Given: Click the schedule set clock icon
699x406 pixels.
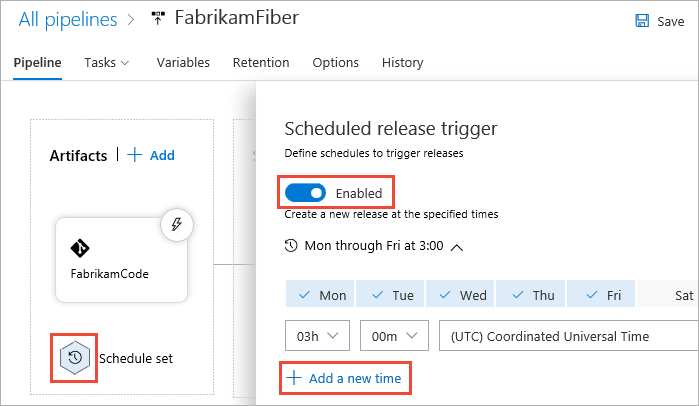Looking at the screenshot, I should point(74,358).
